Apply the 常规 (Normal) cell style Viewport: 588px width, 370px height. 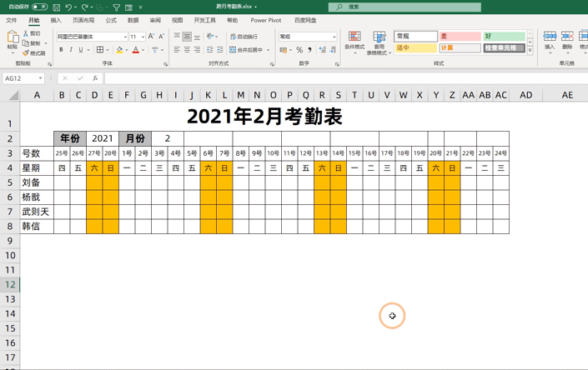coord(415,37)
